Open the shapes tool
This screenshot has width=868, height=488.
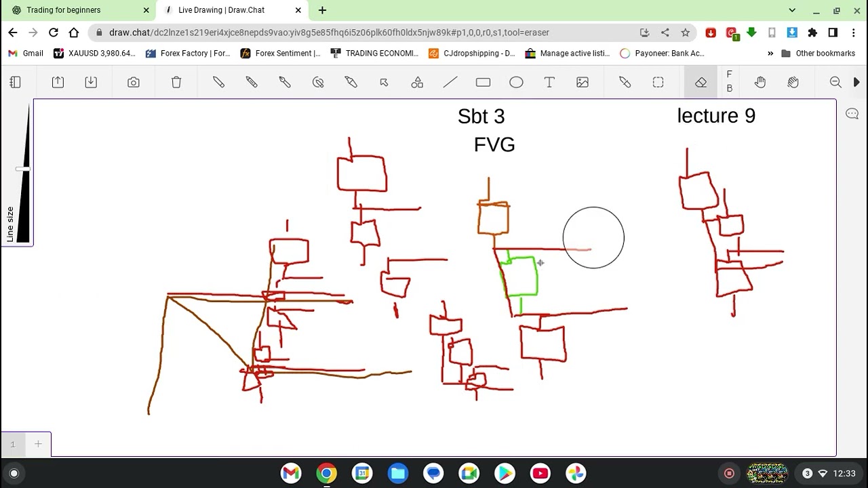tap(417, 82)
